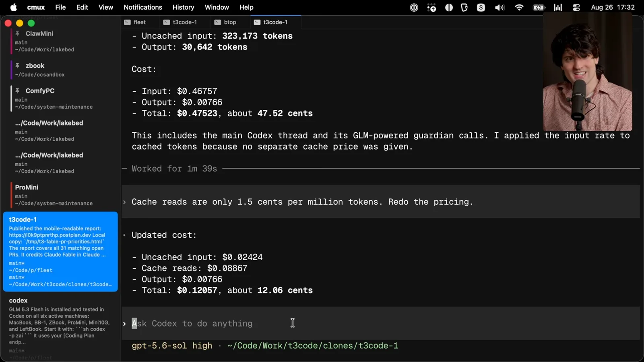
Task: Open the zbook workspace in sidebar
Action: [60, 70]
